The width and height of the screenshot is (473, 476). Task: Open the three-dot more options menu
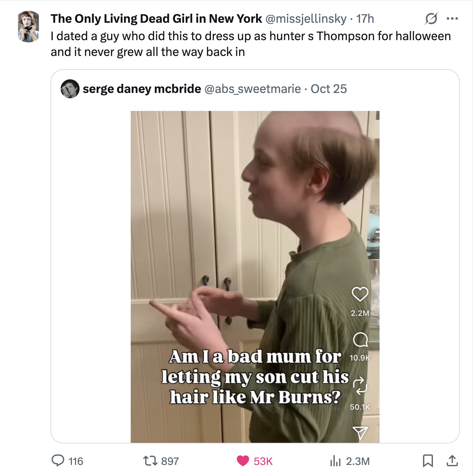point(452,19)
